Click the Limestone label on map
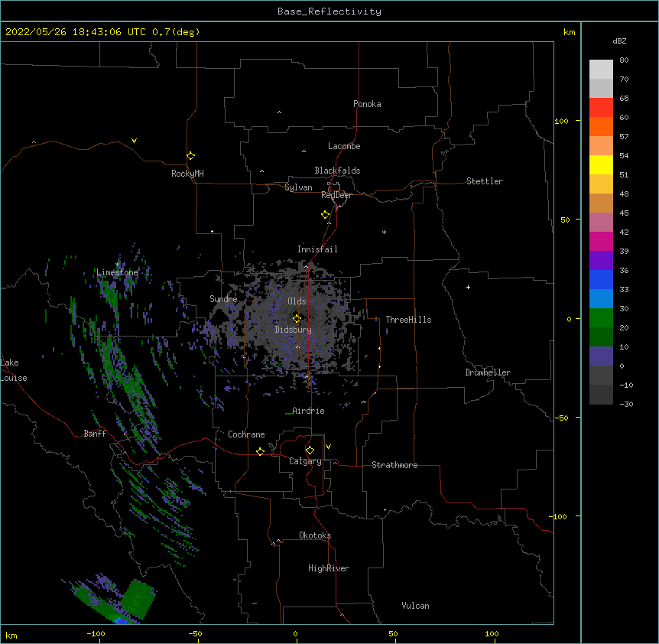 click(117, 272)
